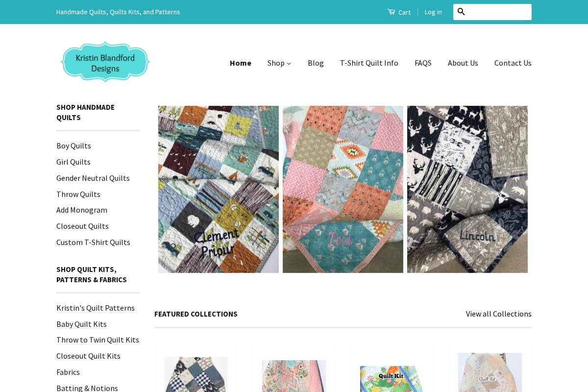Viewport: 588px width, 392px height.
Task: Go to T-Shirt Quilt Info page
Action: (x=369, y=63)
